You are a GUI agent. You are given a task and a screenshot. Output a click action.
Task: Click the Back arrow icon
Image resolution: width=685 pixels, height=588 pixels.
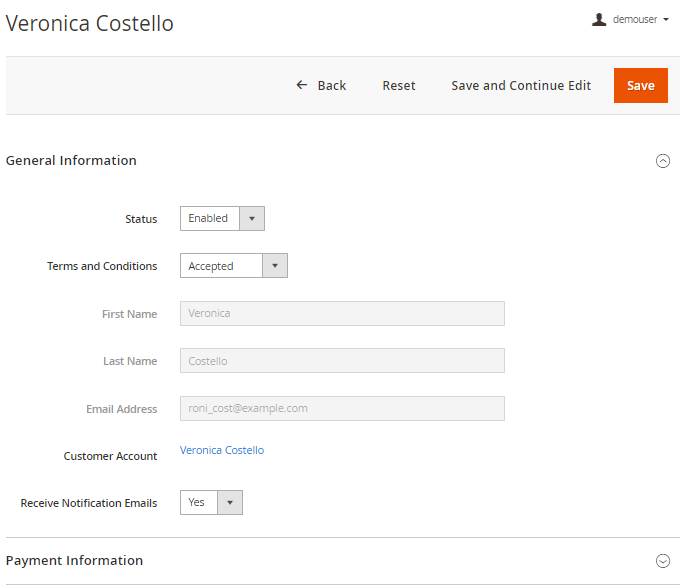(x=302, y=85)
